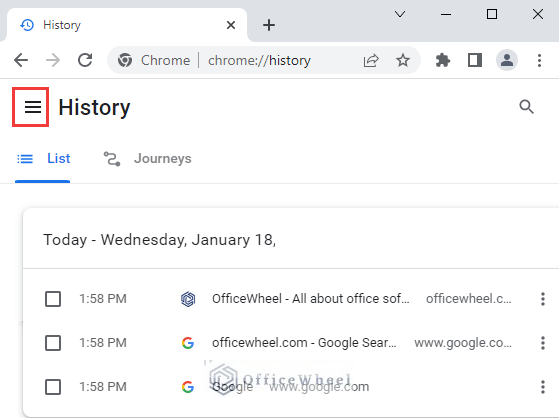Open OfficeWheel - All about office link
This screenshot has height=418, width=559.
(311, 299)
